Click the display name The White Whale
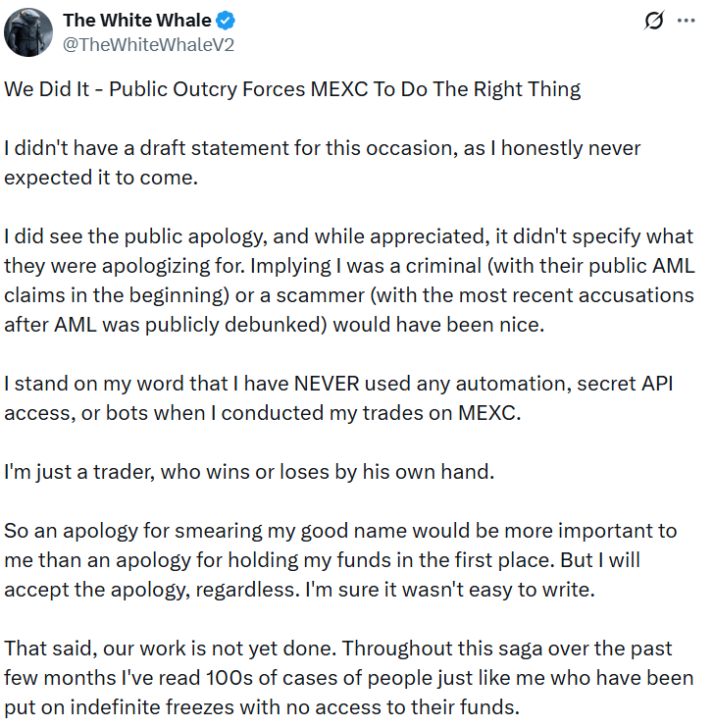Image resolution: width=714 pixels, height=728 pixels. pos(137,21)
